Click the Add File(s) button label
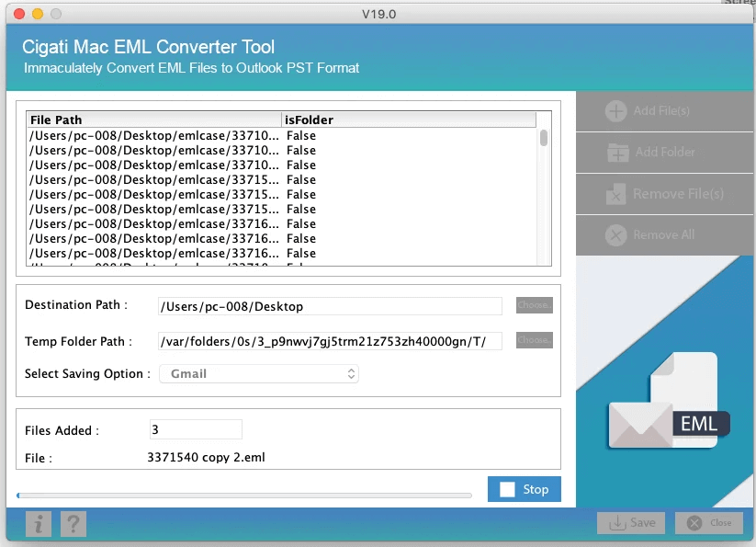The width and height of the screenshot is (756, 547). click(x=661, y=111)
